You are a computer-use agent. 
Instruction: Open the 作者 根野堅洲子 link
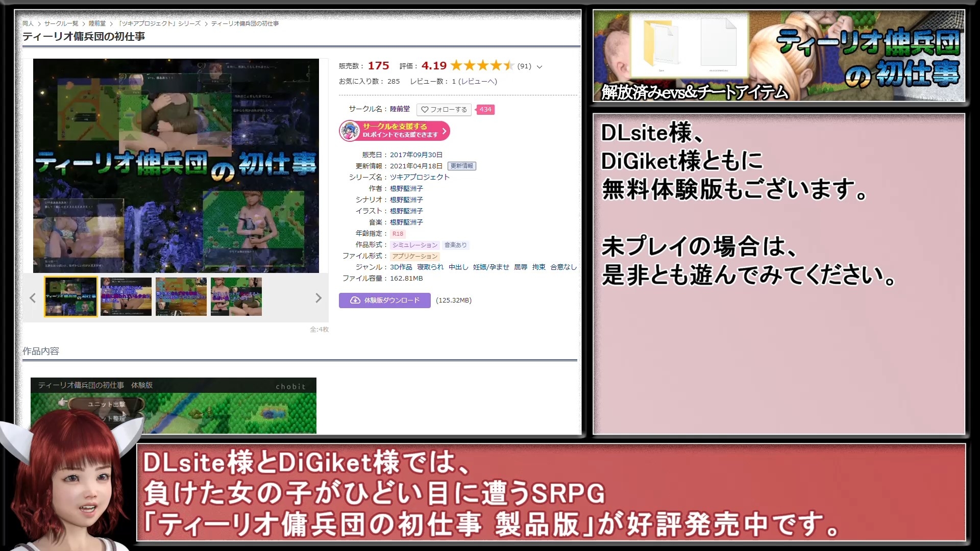pos(406,188)
